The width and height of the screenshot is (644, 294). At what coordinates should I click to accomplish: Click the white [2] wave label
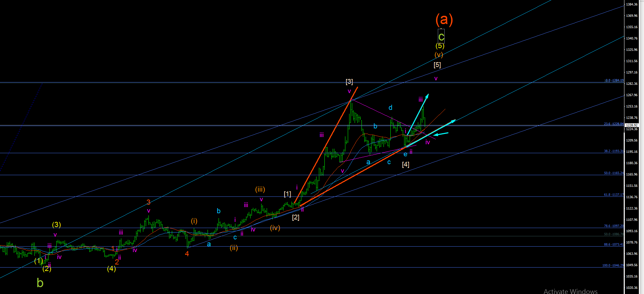[x=296, y=217]
